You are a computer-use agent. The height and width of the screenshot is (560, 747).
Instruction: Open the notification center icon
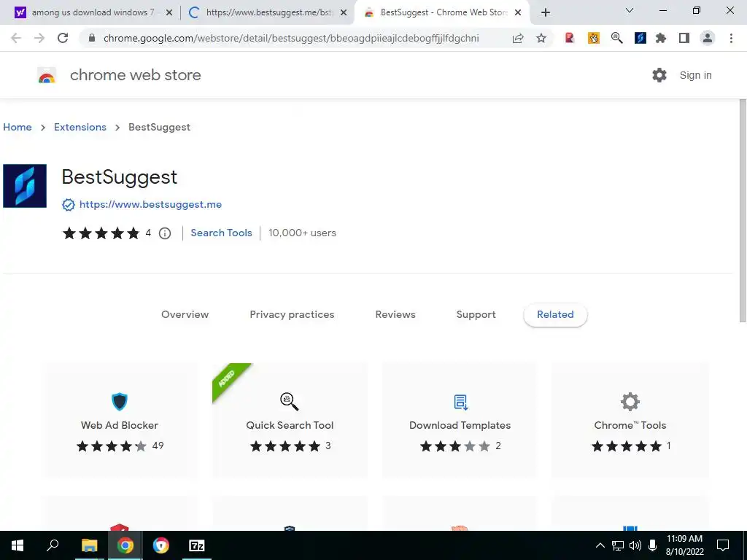tap(723, 545)
